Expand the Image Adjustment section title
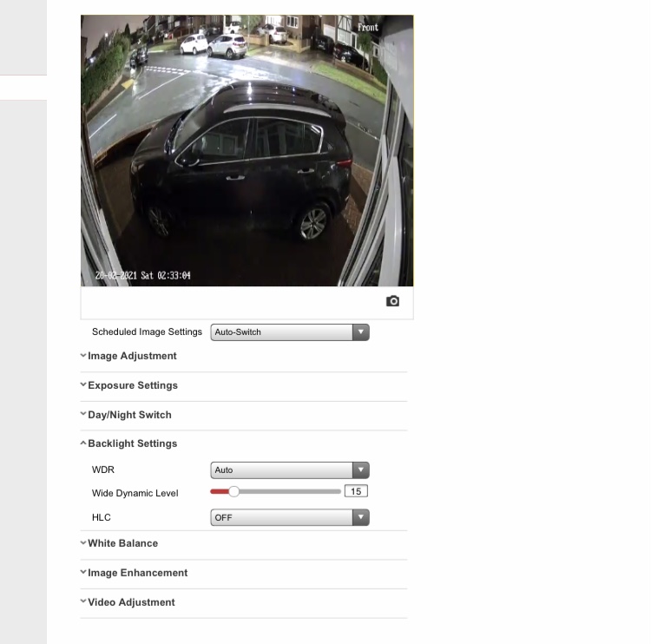651x644 pixels. [132, 356]
